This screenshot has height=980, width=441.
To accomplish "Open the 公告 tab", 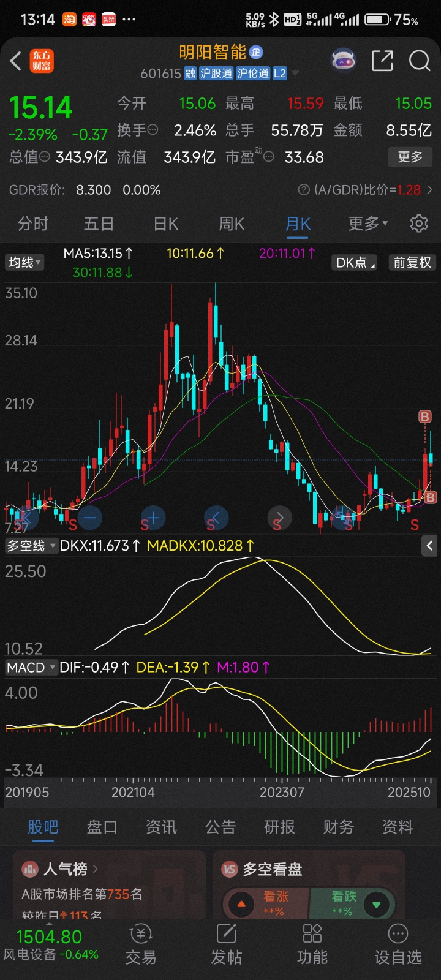I will point(221,827).
